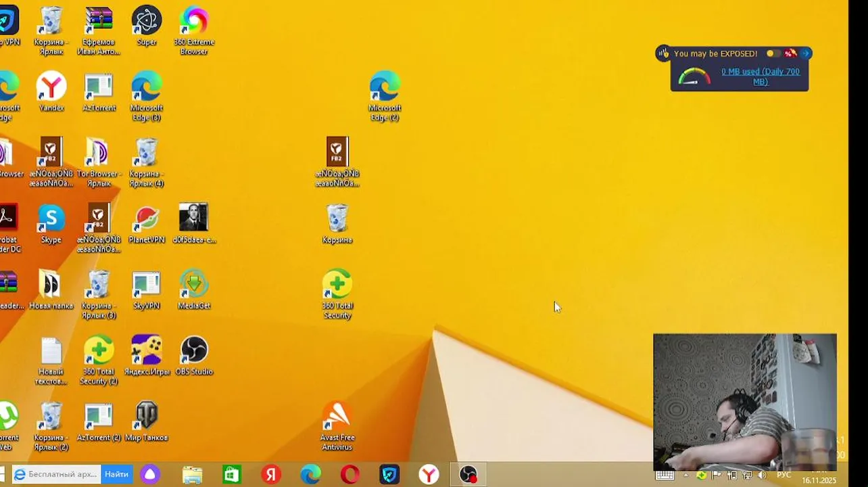868x487 pixels.
Task: Toggle the VPN protection switch in widget
Action: click(x=774, y=53)
